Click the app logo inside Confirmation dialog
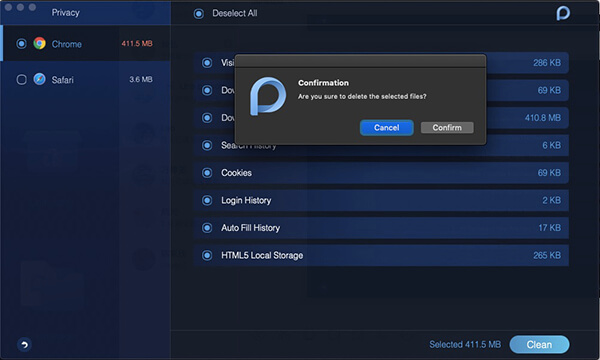 (x=268, y=96)
